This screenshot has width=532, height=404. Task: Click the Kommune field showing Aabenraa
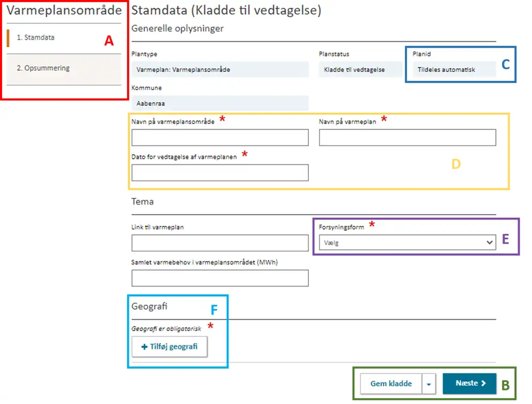tap(220, 104)
